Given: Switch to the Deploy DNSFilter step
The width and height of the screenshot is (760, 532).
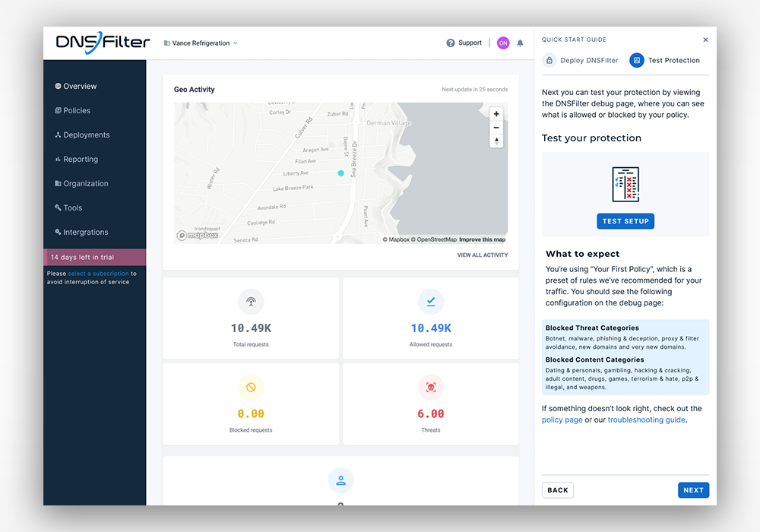Looking at the screenshot, I should (x=581, y=60).
